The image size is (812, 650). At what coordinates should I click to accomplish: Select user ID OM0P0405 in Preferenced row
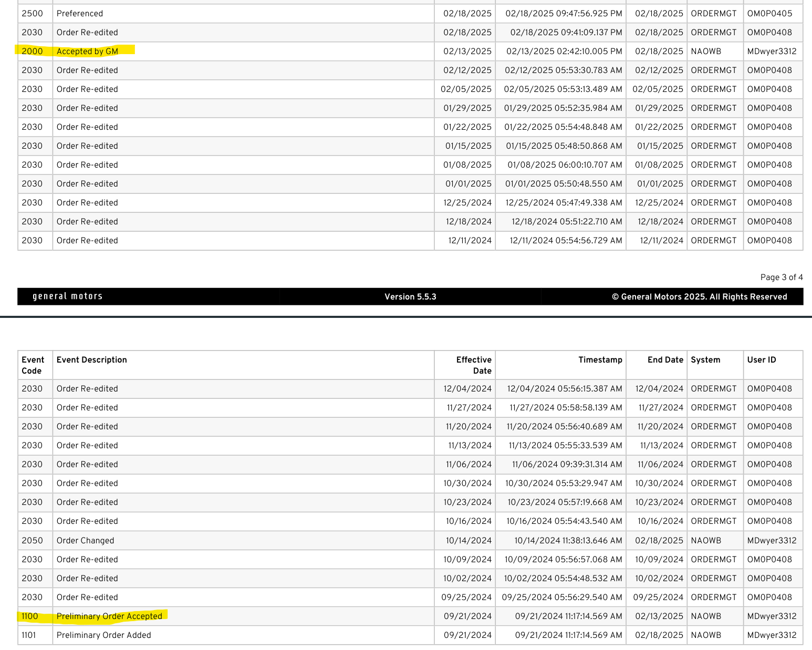point(769,14)
